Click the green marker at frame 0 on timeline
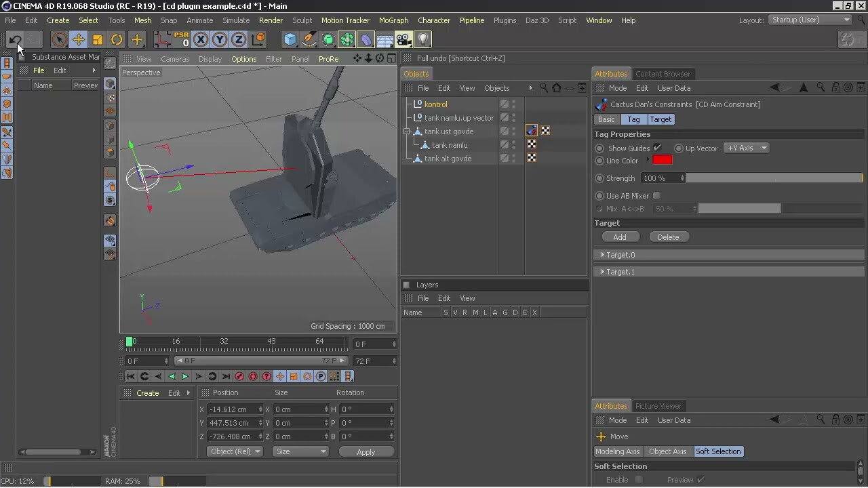This screenshot has height=488, width=868. pos(130,342)
